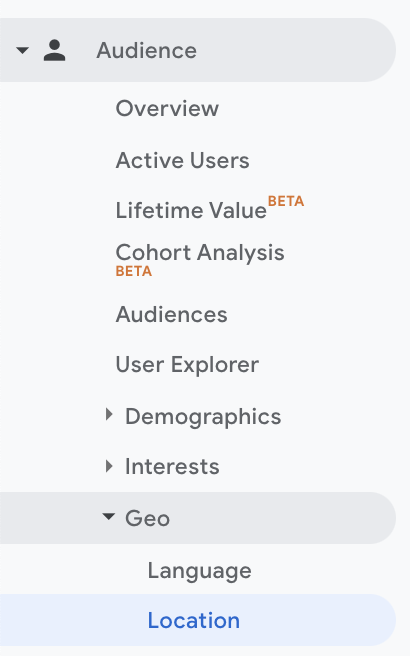Go to the Active Users report
The image size is (410, 656).
(182, 160)
